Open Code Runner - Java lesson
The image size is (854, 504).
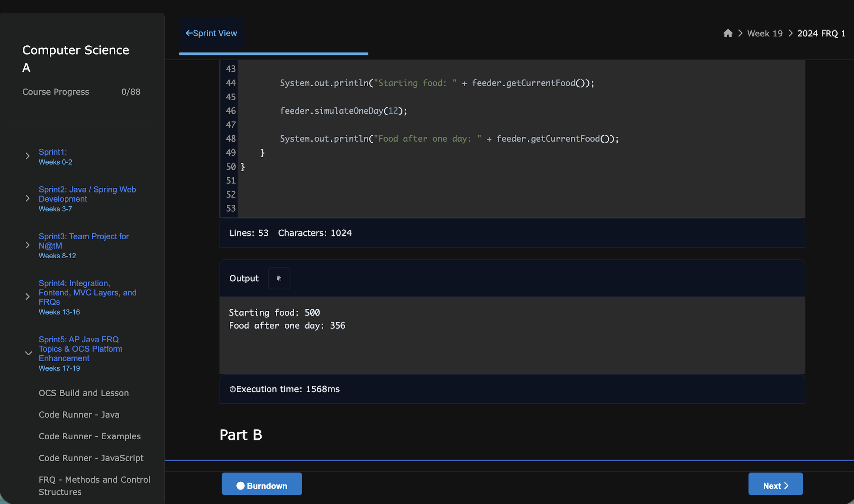tap(79, 414)
